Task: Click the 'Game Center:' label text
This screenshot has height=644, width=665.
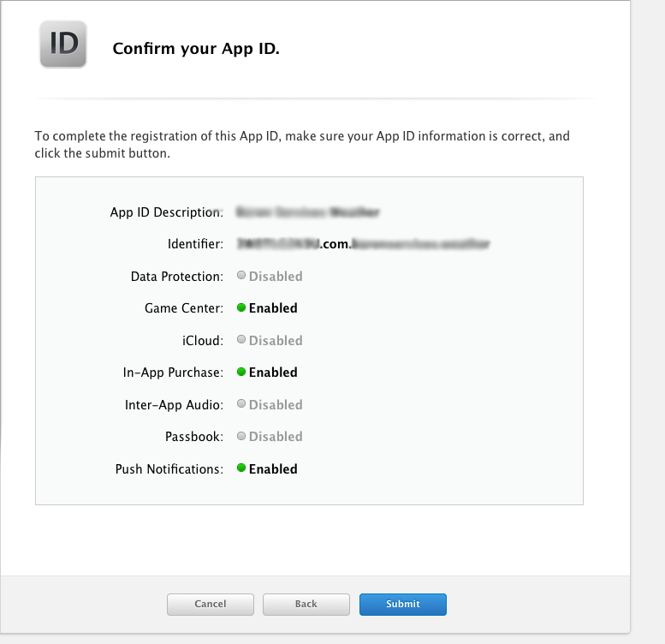Action: [184, 307]
